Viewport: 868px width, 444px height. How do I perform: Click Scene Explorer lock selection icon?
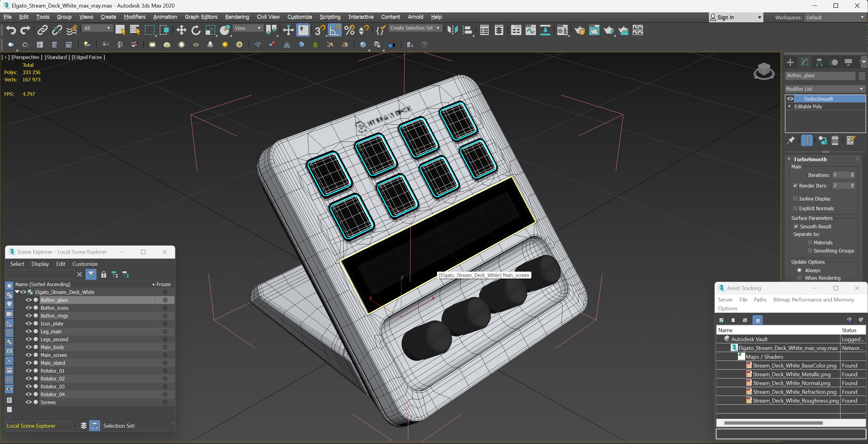click(103, 275)
